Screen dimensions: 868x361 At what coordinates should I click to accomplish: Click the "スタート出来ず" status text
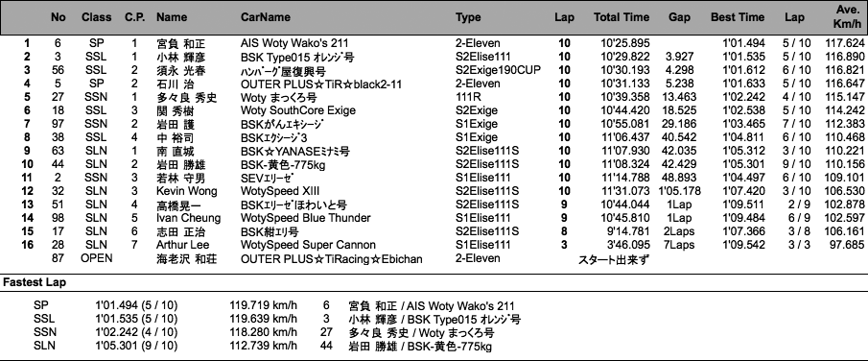point(614,259)
